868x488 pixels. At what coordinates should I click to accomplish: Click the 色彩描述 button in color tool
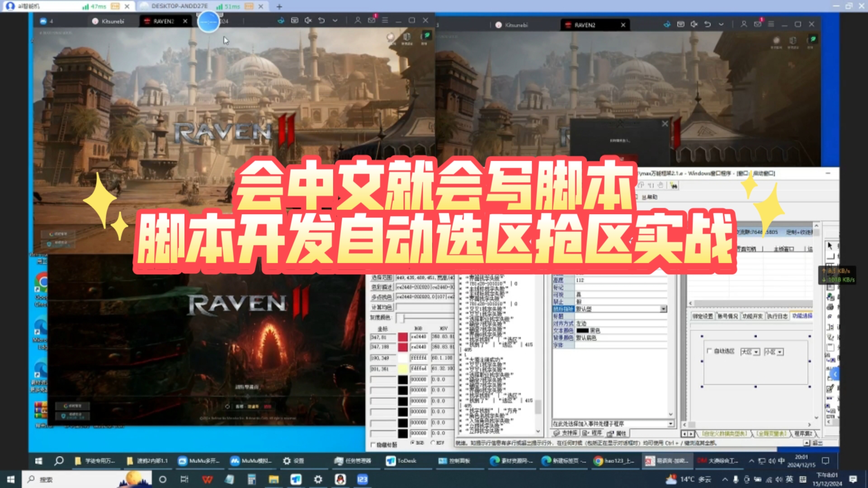pyautogui.click(x=382, y=287)
